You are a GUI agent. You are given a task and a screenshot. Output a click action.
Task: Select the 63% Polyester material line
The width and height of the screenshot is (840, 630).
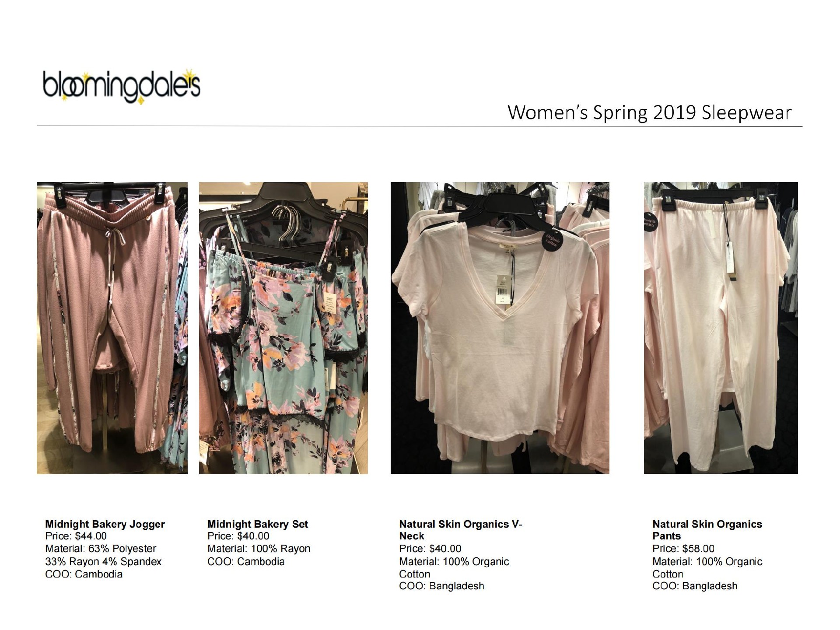point(101,549)
